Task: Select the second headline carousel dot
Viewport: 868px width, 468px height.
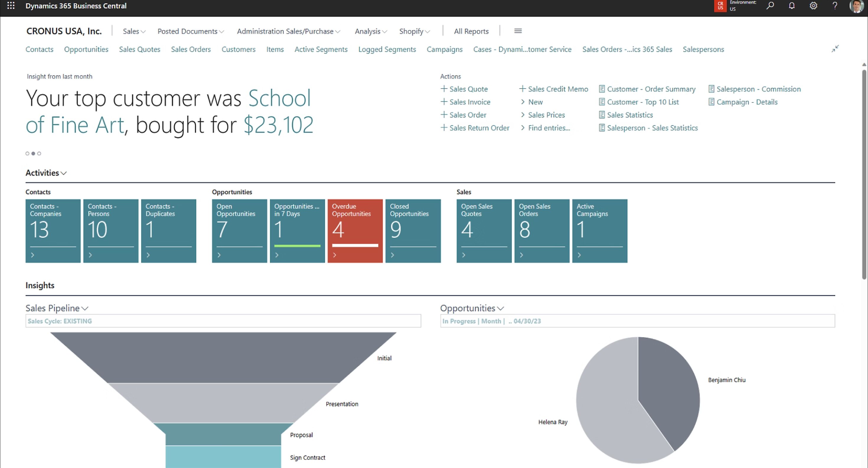Action: [x=33, y=153]
